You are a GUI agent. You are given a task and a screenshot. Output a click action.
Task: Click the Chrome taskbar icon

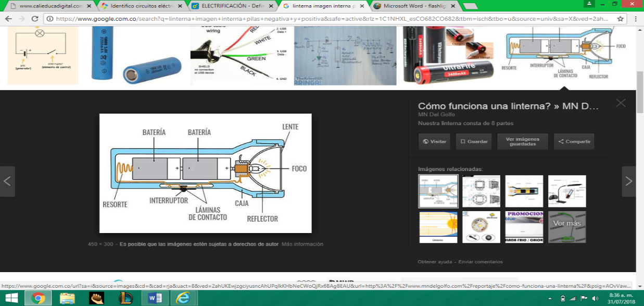[x=37, y=298]
